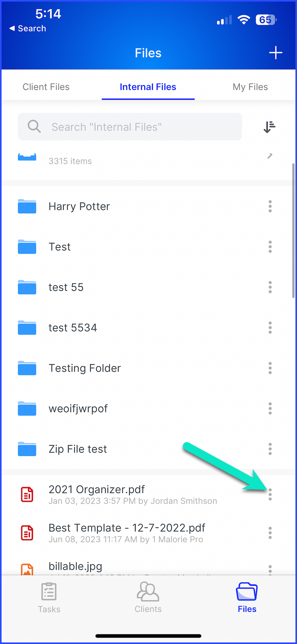Open options menu for Harry Potter folder
The width and height of the screenshot is (297, 644).
[x=270, y=206]
